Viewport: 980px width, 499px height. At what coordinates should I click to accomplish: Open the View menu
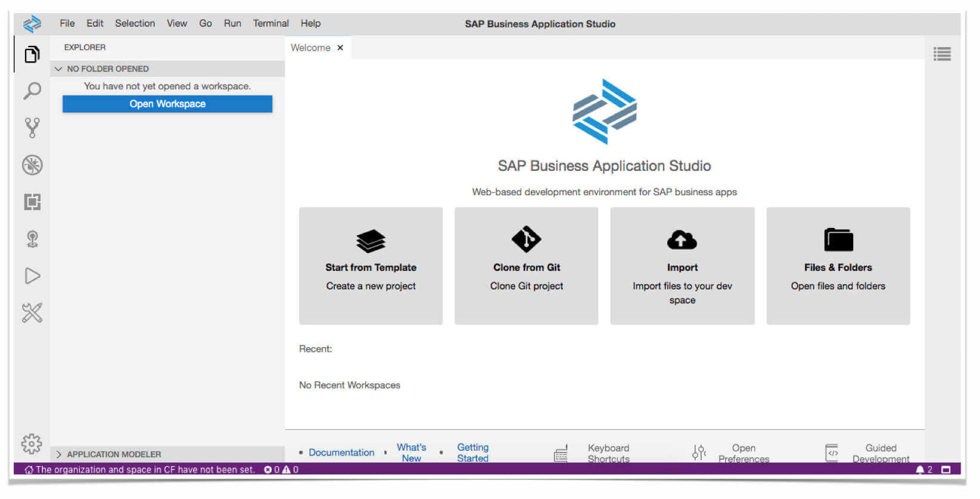click(x=177, y=23)
